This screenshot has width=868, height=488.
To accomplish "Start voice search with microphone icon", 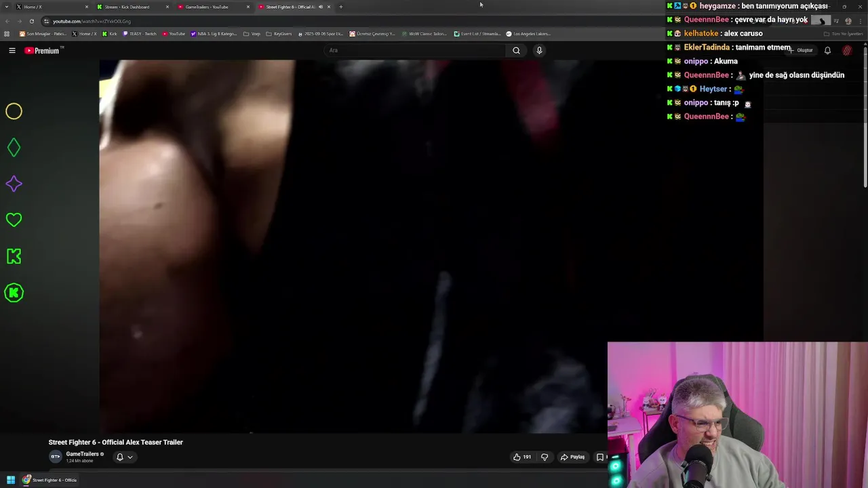I will point(539,50).
